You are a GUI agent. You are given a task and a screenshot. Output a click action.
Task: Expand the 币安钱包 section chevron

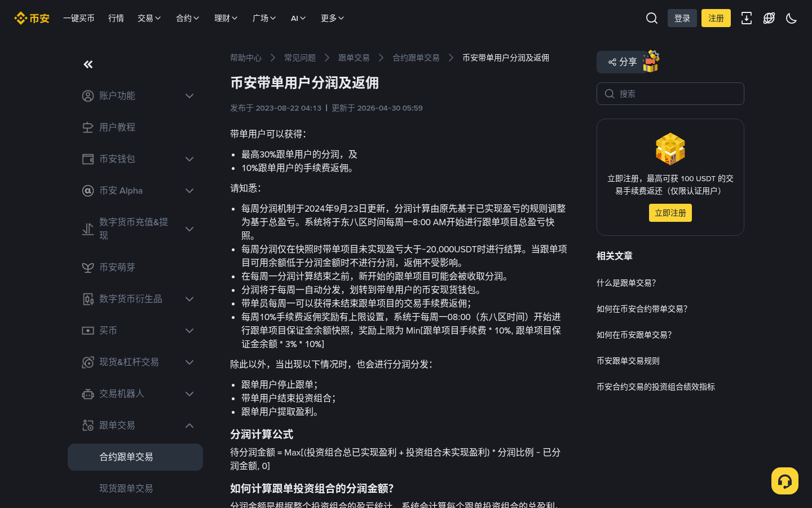point(189,159)
